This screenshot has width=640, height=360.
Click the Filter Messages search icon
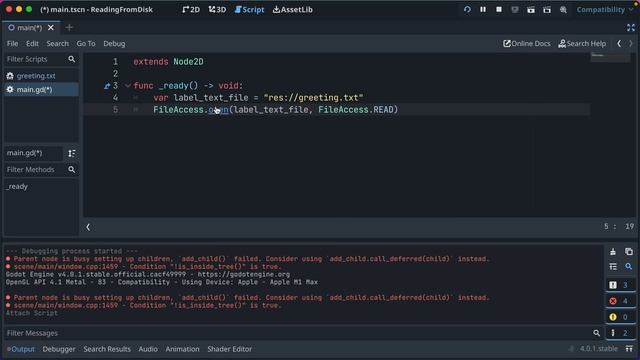(596, 333)
